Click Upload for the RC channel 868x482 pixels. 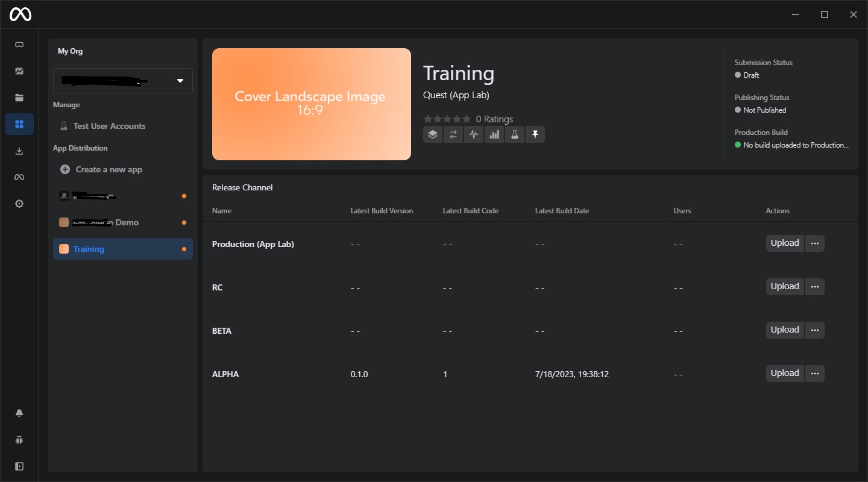point(785,287)
